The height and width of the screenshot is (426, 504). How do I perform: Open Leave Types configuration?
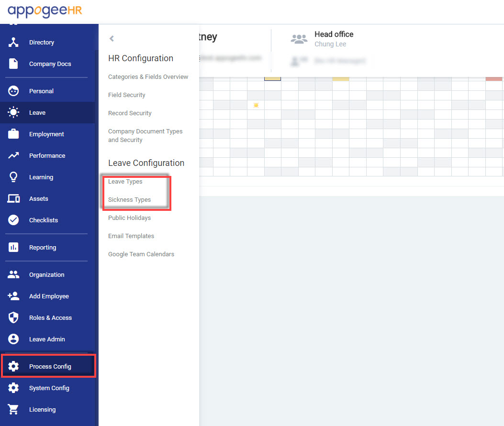tap(125, 181)
